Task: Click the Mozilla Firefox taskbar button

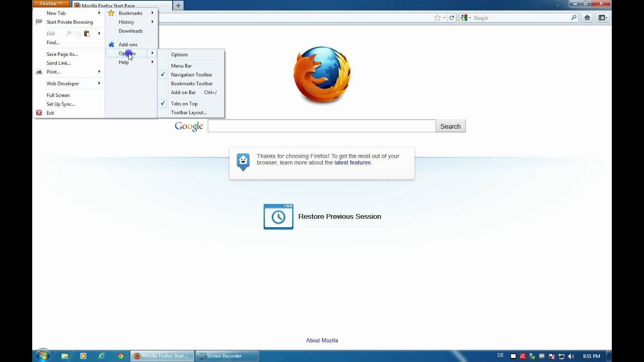Action: [x=162, y=356]
